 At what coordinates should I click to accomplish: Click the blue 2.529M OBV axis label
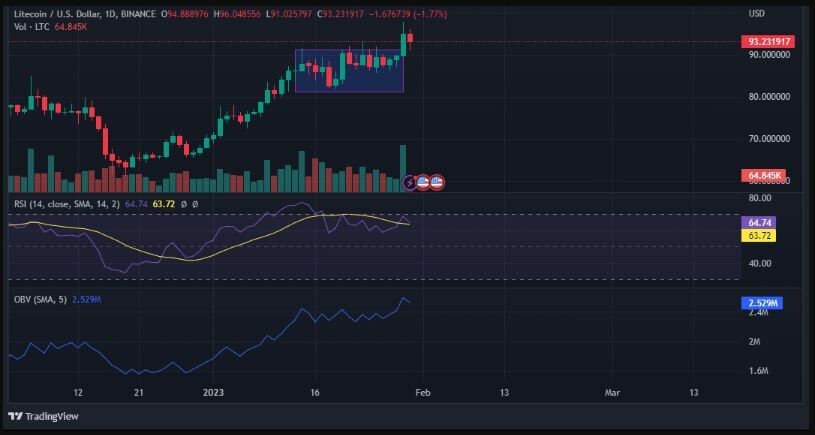point(761,303)
